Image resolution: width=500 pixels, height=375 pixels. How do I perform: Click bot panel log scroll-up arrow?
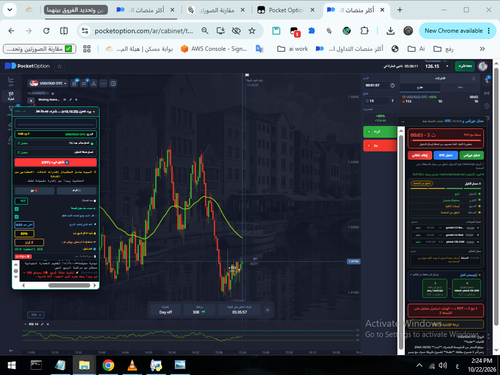pos(16,265)
